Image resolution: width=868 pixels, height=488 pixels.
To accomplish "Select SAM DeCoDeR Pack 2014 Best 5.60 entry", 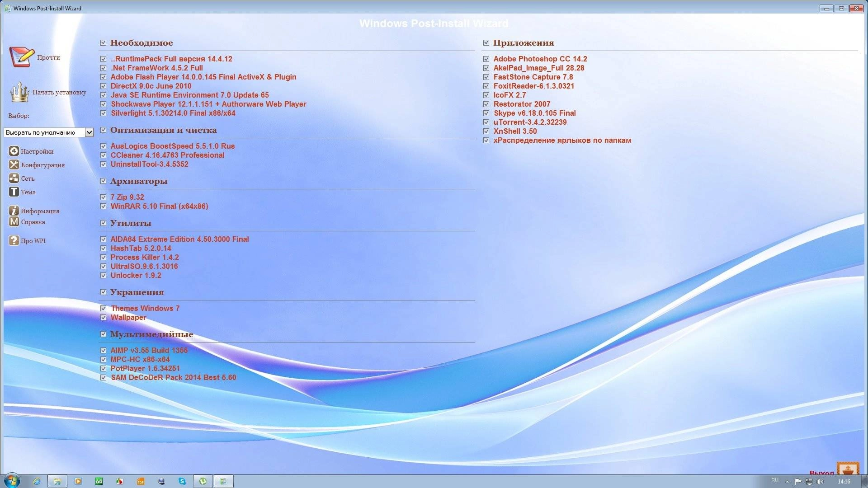I will [x=174, y=377].
